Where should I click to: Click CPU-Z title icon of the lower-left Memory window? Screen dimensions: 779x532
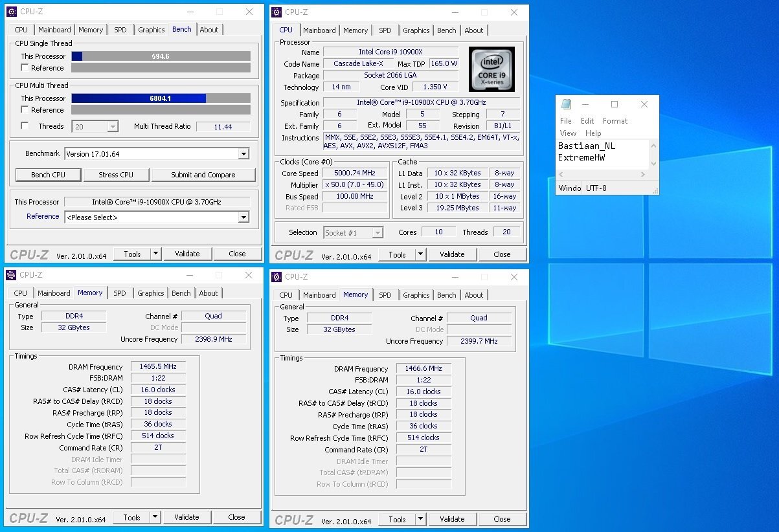tap(11, 275)
